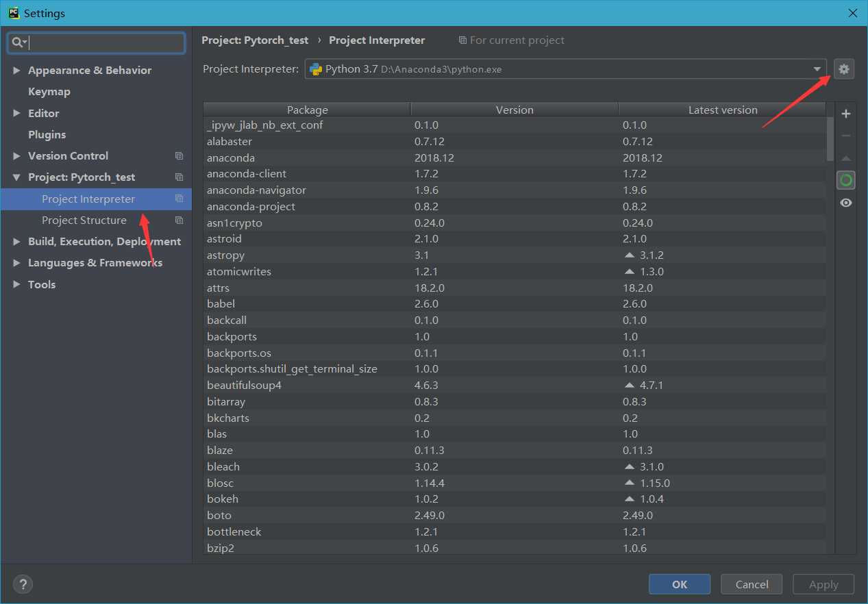868x604 pixels.
Task: Click the Python logo in interpreter combo
Action: [x=316, y=69]
